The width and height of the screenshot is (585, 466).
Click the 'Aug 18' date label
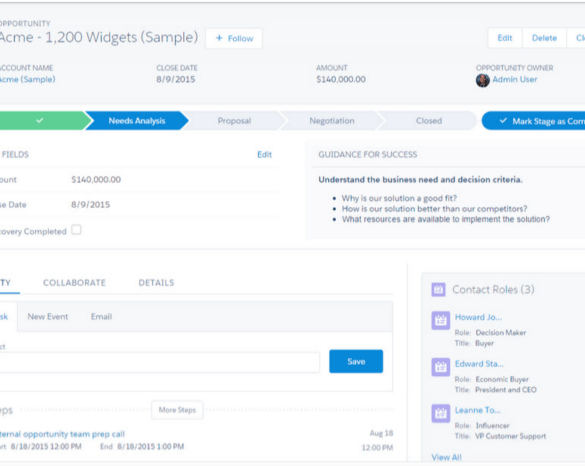click(x=381, y=433)
